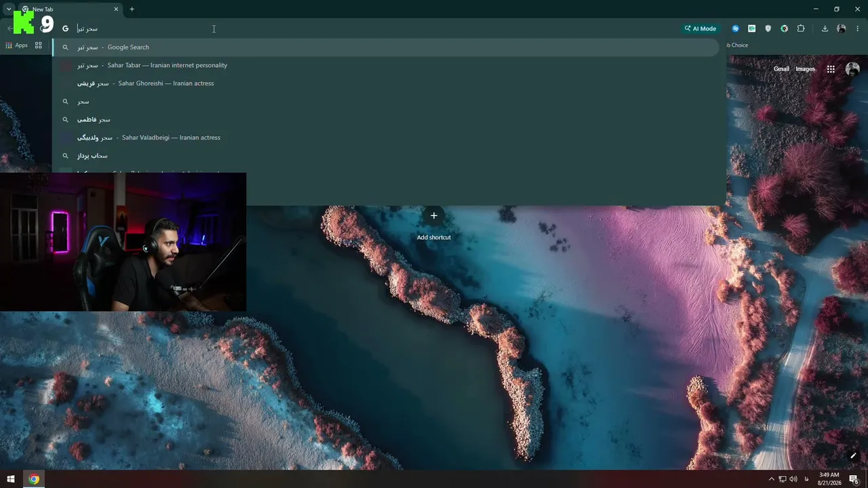This screenshot has width=868, height=488.
Task: Open the Windows Start menu
Action: 11,479
